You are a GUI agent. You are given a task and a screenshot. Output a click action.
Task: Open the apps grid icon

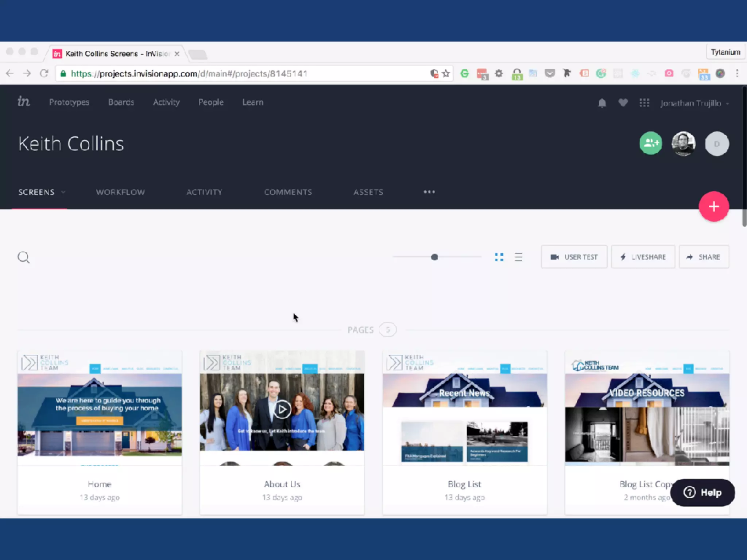click(644, 103)
